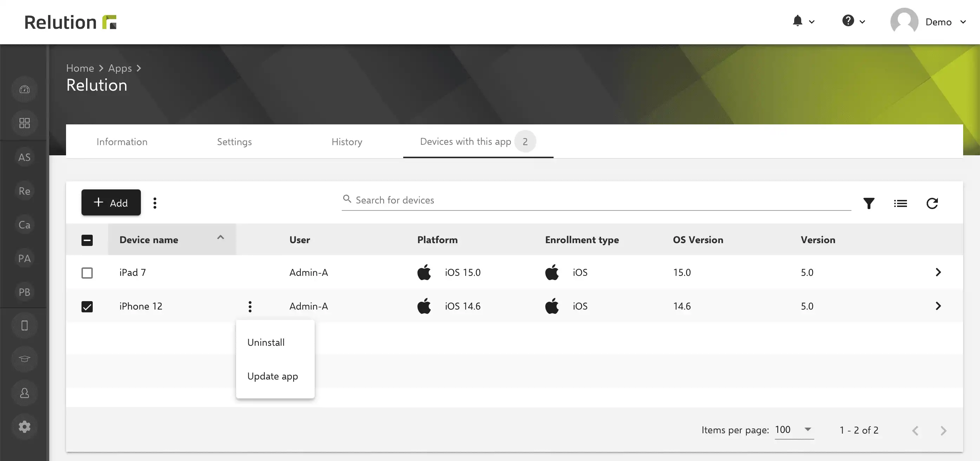Open the dashboard gauge icon in sidebar
The width and height of the screenshot is (980, 461).
tap(24, 90)
